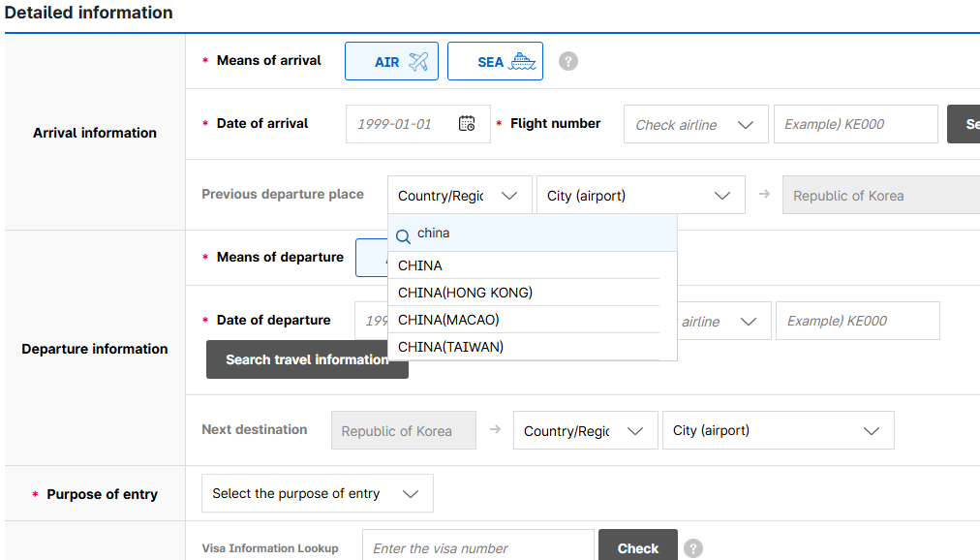Click help icon next to SEA button
The height and width of the screenshot is (560, 980).
(x=568, y=61)
